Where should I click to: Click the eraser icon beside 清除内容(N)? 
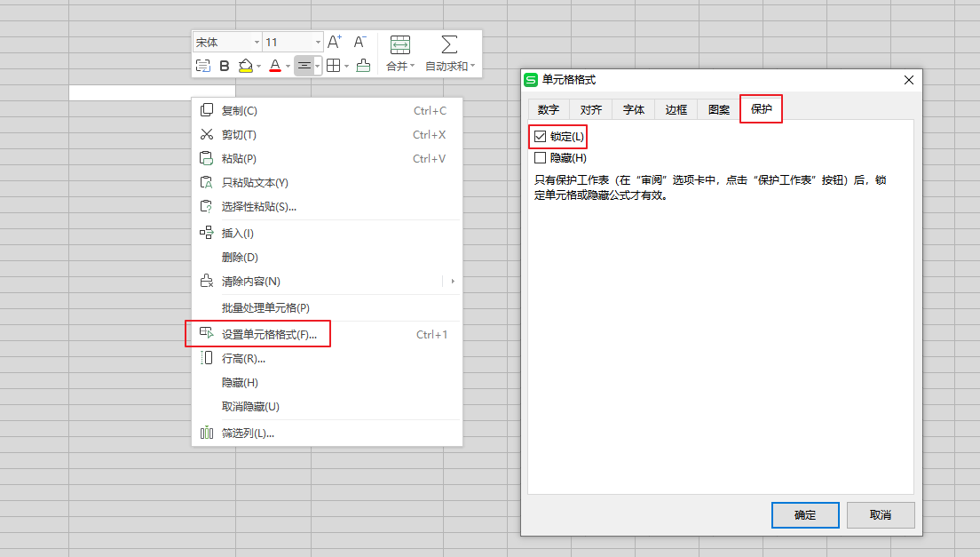coord(206,281)
